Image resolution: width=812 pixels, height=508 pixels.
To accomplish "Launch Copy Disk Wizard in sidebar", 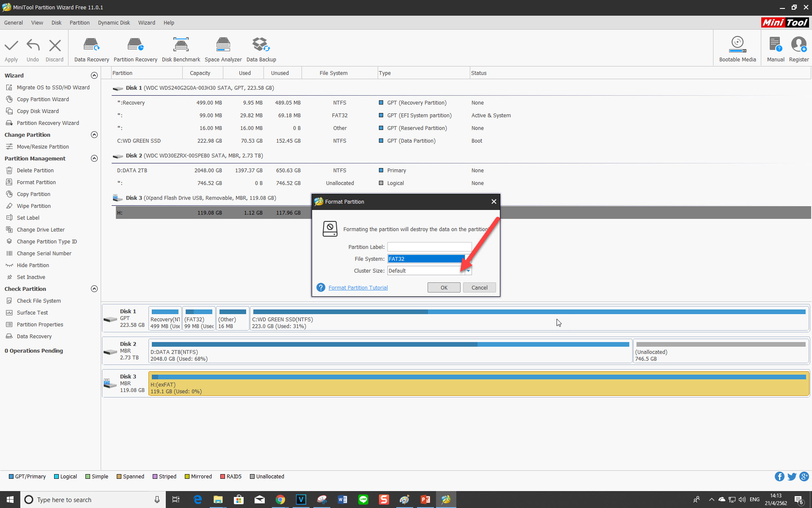I will point(38,111).
